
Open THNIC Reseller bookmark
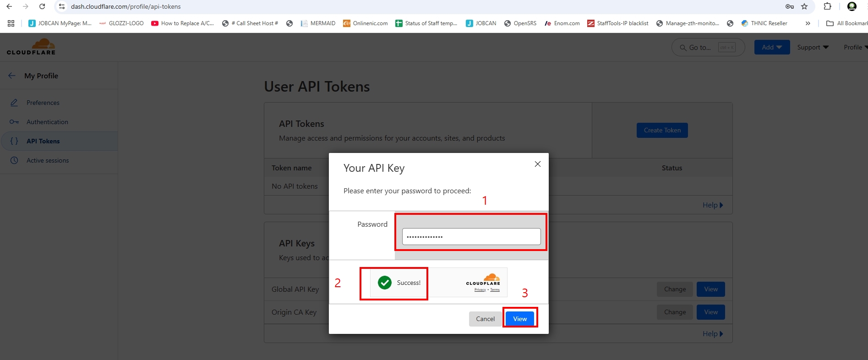coord(764,23)
